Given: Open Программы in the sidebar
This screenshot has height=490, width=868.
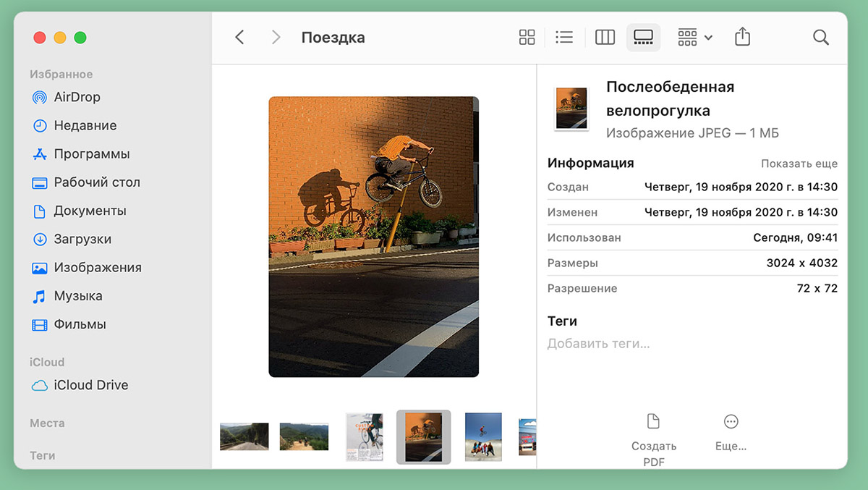Looking at the screenshot, I should tap(92, 154).
